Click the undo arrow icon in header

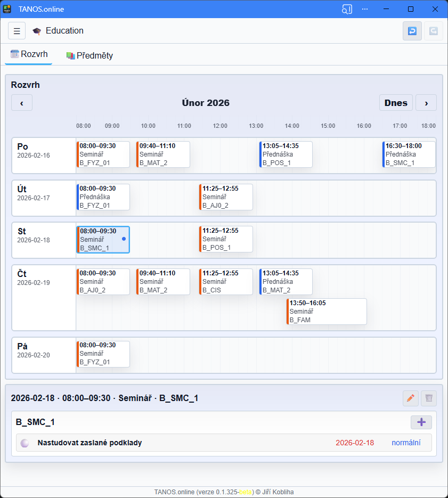[412, 31]
